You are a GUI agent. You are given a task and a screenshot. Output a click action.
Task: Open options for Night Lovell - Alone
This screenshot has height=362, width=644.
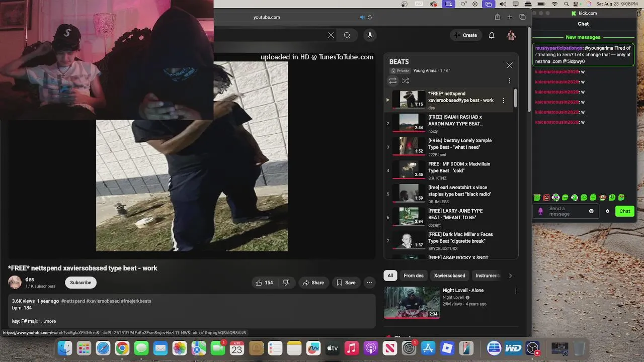point(515,291)
